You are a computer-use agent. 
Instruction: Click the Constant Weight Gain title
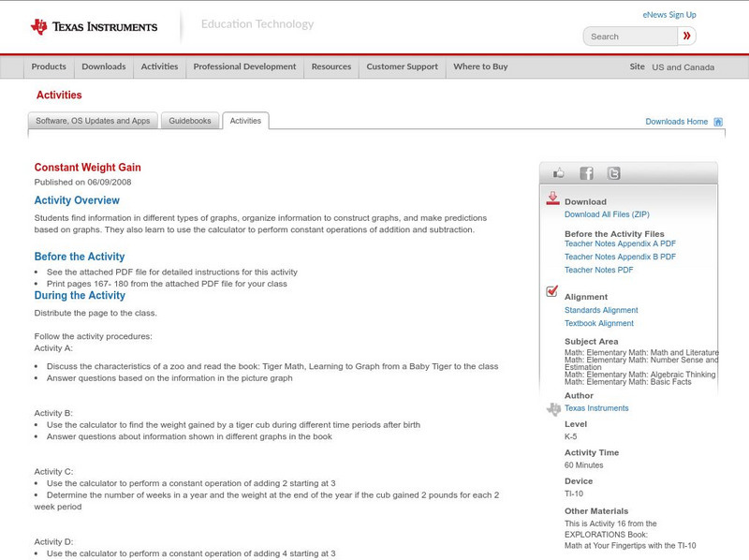click(87, 168)
